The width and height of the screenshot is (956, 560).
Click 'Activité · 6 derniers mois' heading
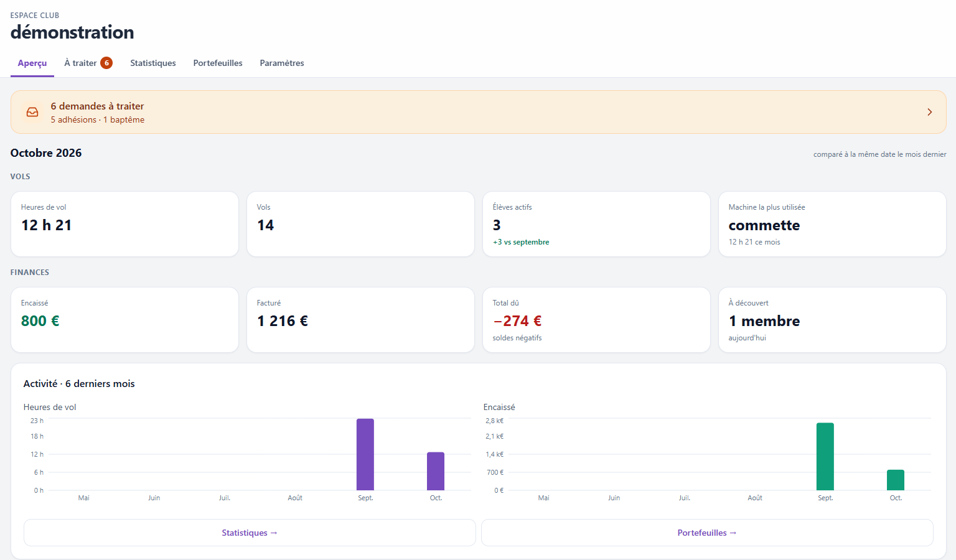pyautogui.click(x=79, y=384)
